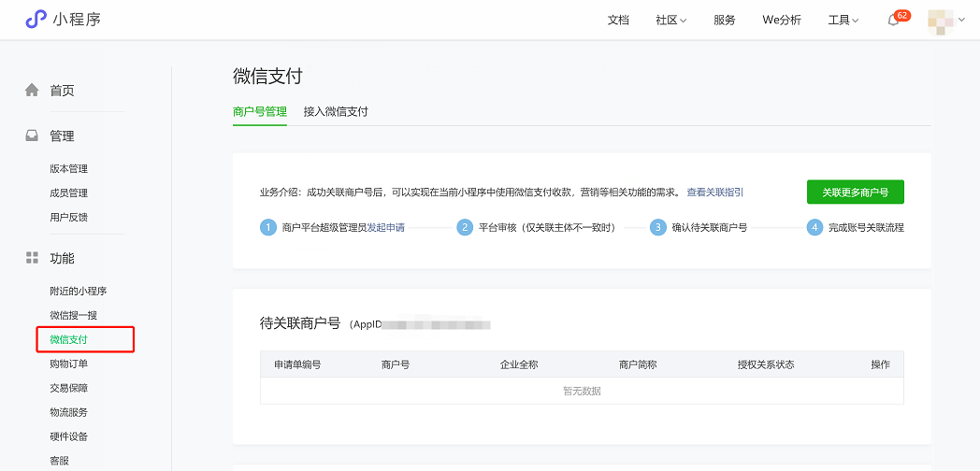Open 硬件设备 in sidebar

pyautogui.click(x=69, y=436)
